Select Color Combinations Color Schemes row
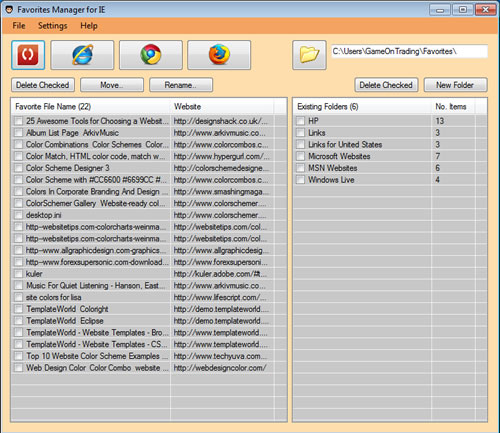Screen dimensions: 500x433 pos(149,144)
